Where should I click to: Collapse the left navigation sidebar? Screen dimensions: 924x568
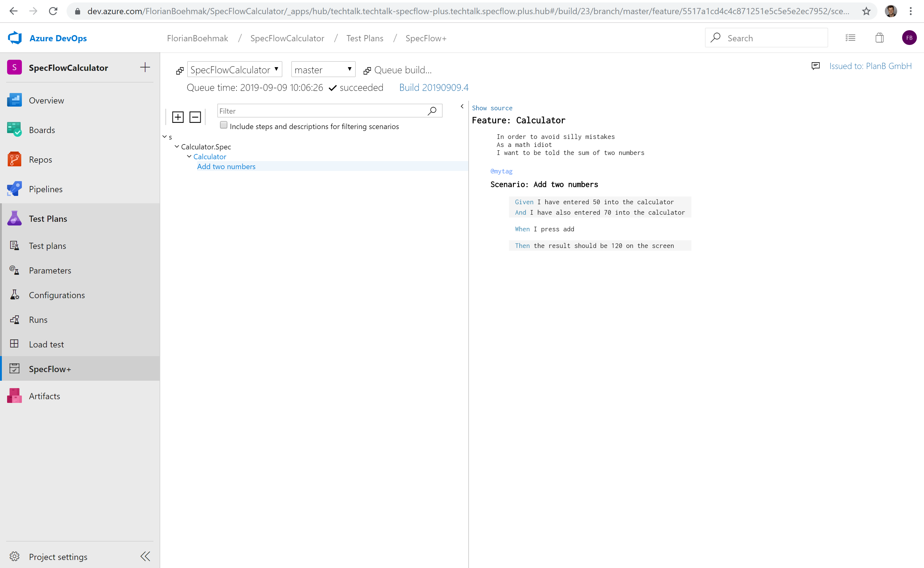[x=145, y=556]
